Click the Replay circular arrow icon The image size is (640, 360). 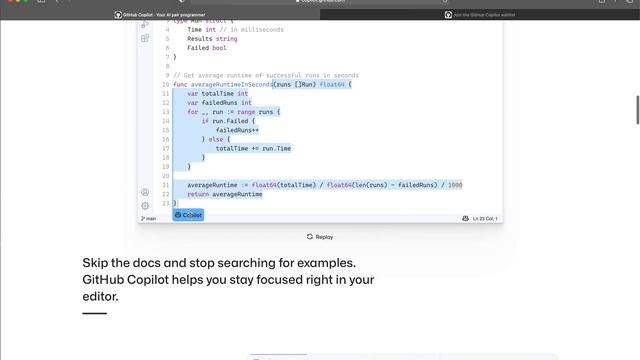point(310,237)
